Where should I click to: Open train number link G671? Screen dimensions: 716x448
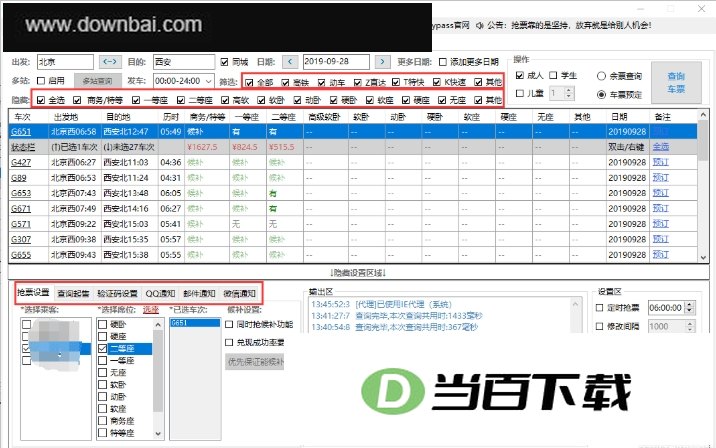coord(21,209)
